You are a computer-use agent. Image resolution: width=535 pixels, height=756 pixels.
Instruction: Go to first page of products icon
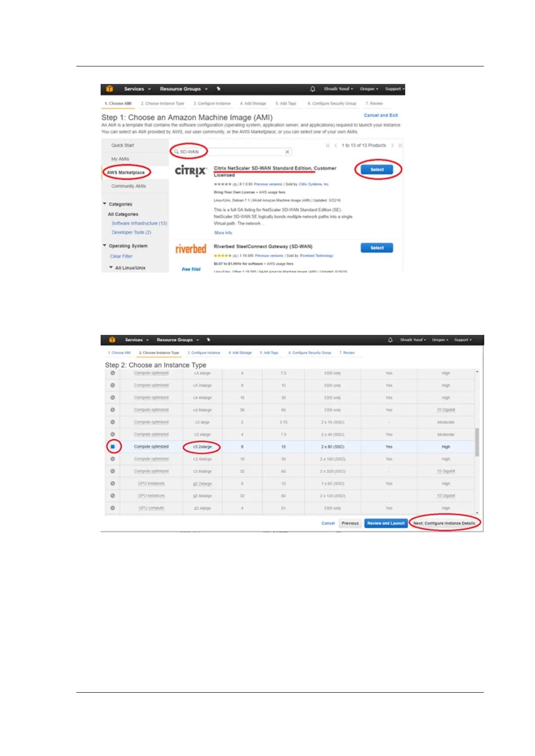pyautogui.click(x=328, y=145)
